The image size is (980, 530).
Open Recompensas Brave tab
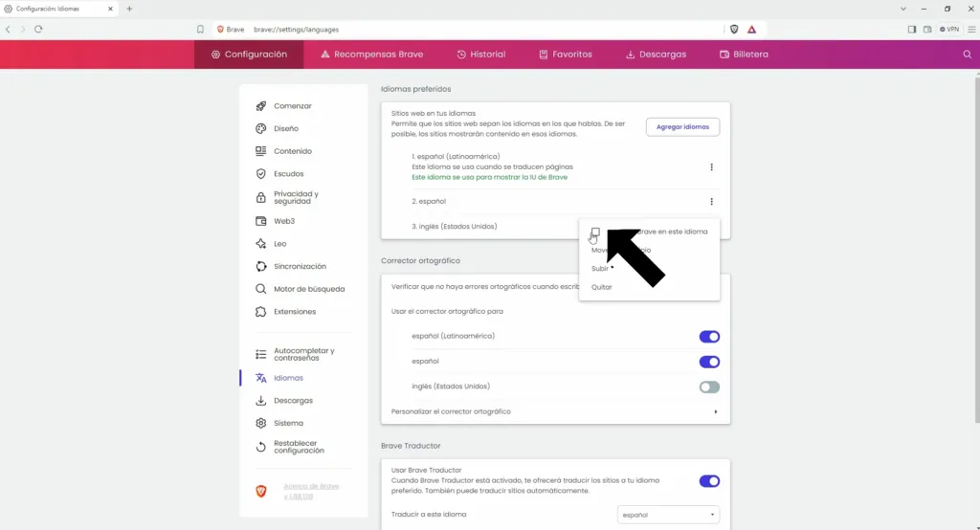point(372,55)
